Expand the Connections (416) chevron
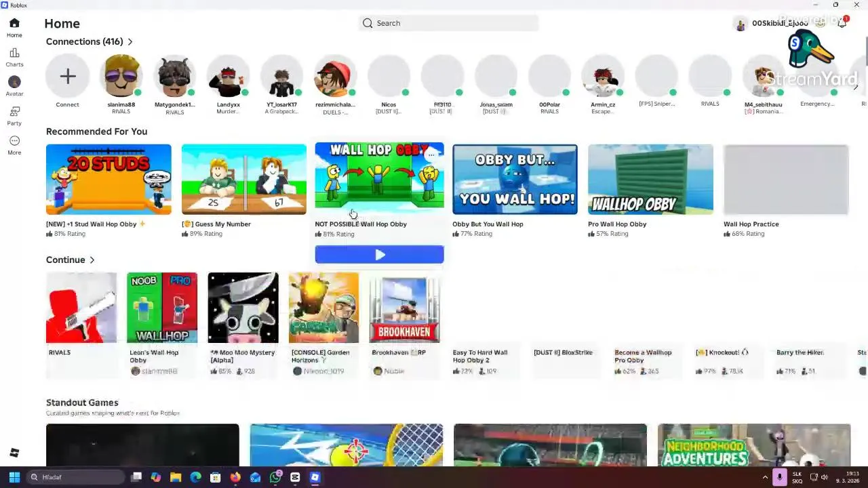868x488 pixels. coord(130,42)
